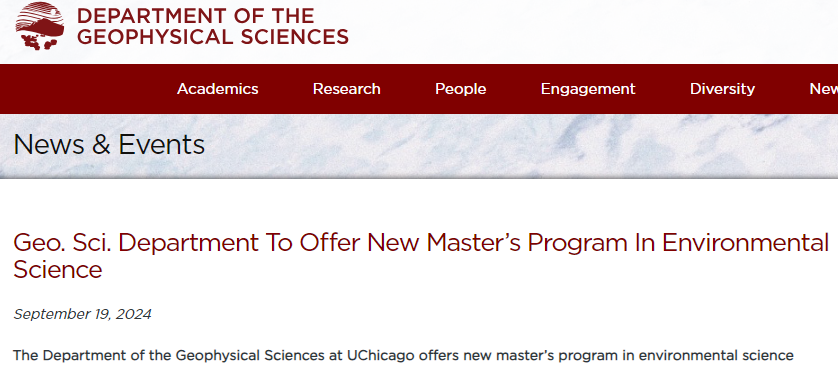Screen dimensions: 838x381
Task: Click the September 19, 2024 date
Action: click(x=82, y=314)
